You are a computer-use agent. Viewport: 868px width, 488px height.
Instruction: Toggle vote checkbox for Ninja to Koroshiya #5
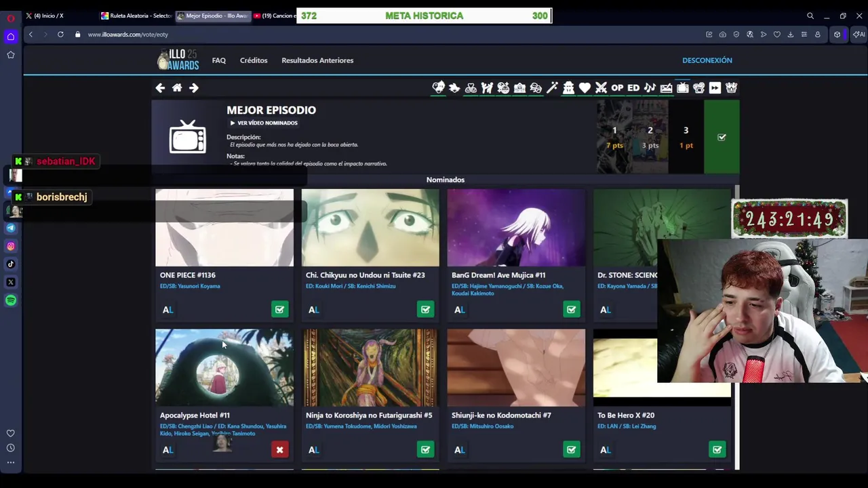click(425, 449)
